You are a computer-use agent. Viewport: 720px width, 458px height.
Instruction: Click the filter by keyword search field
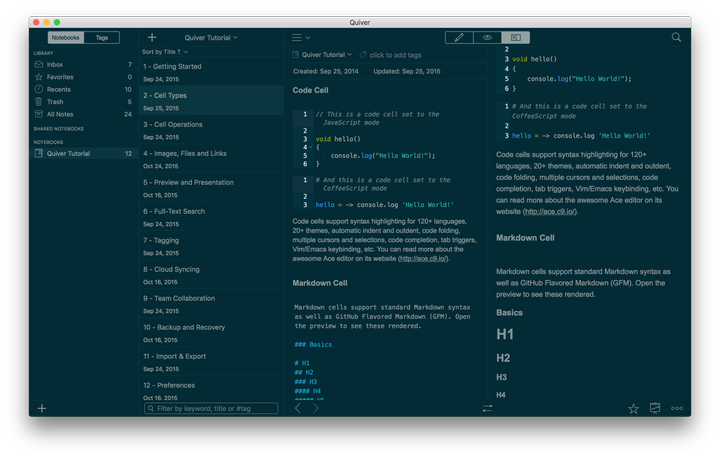click(x=212, y=408)
